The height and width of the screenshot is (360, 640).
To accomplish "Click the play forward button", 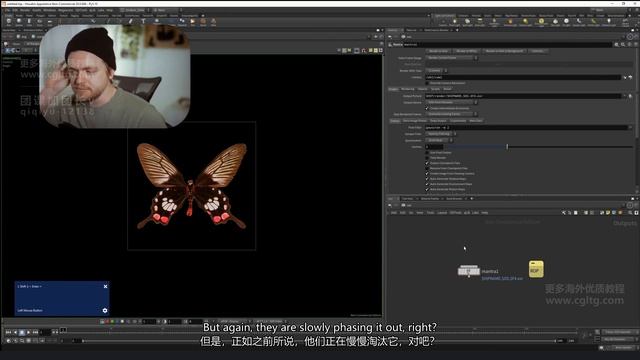I will [28, 332].
